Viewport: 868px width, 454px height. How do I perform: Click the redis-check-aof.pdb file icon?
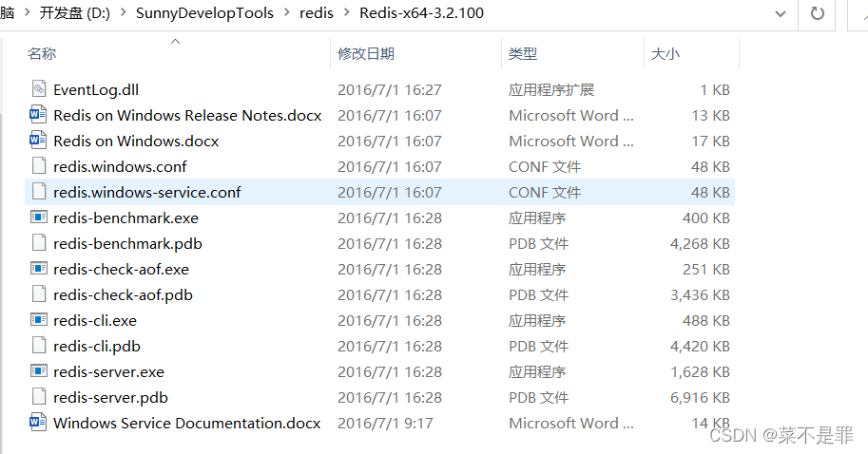[39, 294]
